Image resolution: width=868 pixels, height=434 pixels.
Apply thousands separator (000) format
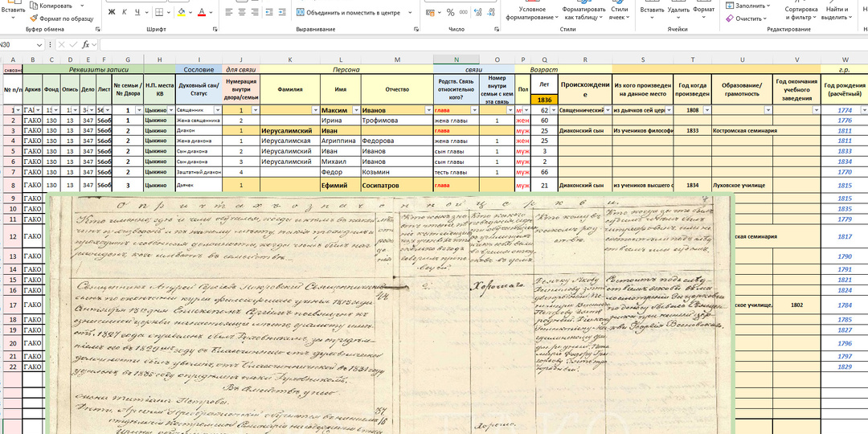463,12
